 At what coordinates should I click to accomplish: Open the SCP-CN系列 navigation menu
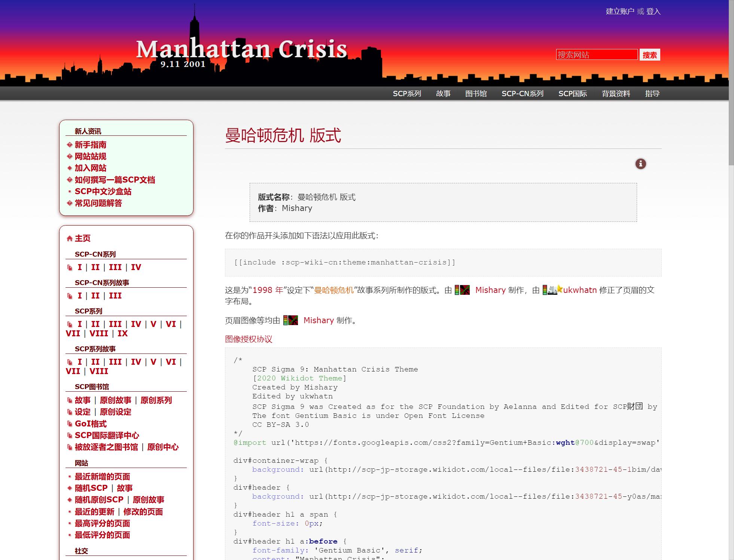click(522, 94)
